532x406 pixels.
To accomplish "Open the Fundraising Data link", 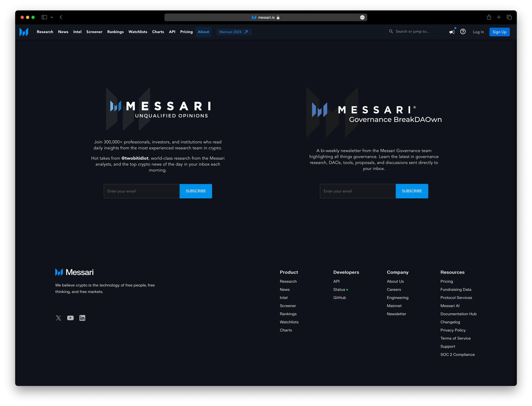I will click(x=456, y=290).
